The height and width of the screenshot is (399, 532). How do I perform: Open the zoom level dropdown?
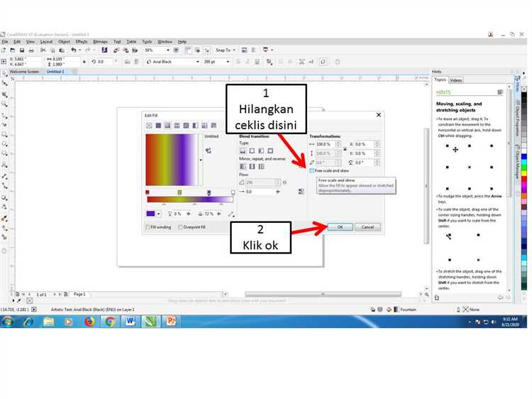coord(167,50)
